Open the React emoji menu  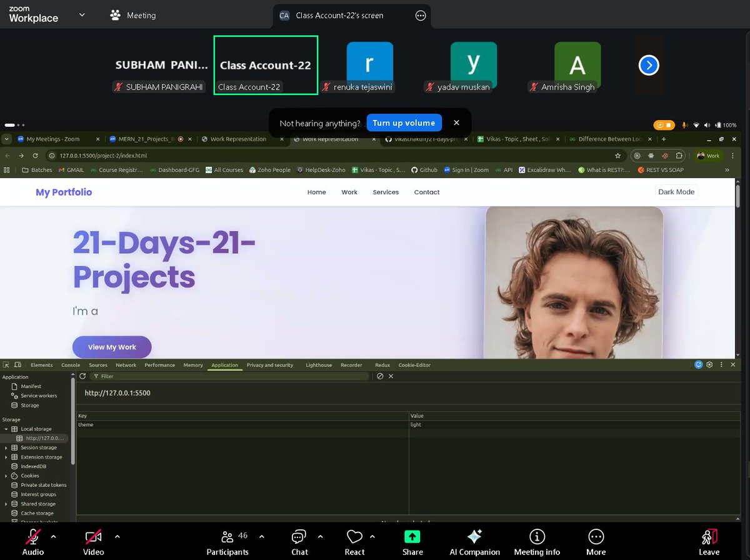tap(354, 542)
